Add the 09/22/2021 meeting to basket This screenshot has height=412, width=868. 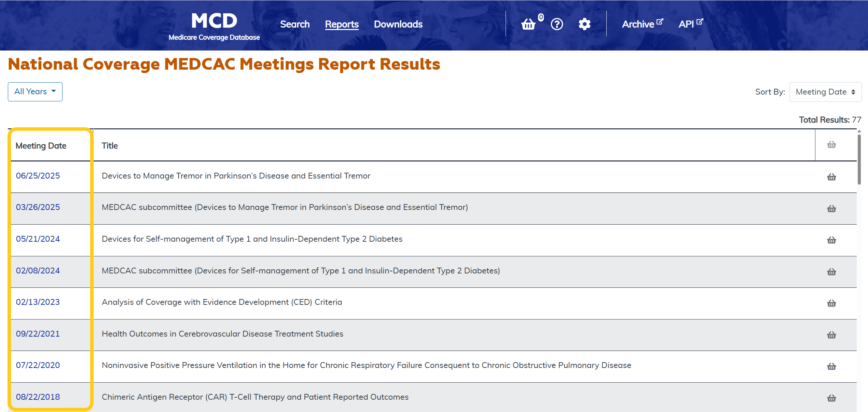click(x=831, y=335)
